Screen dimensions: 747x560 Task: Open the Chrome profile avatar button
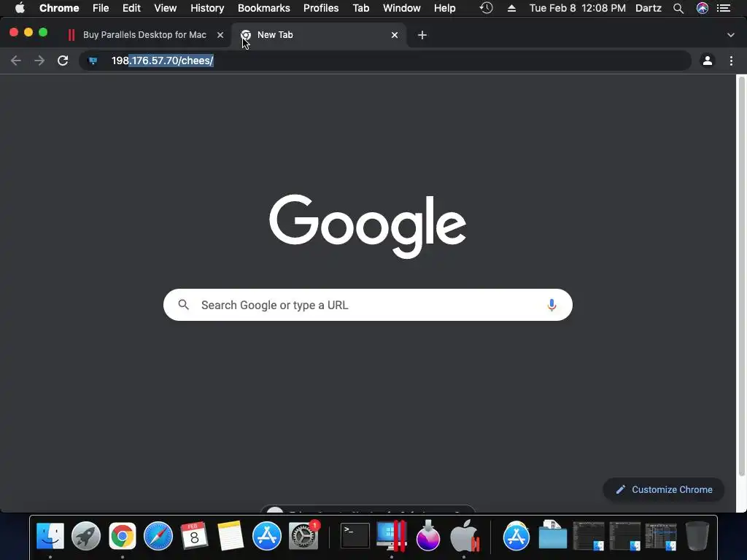[x=708, y=61]
